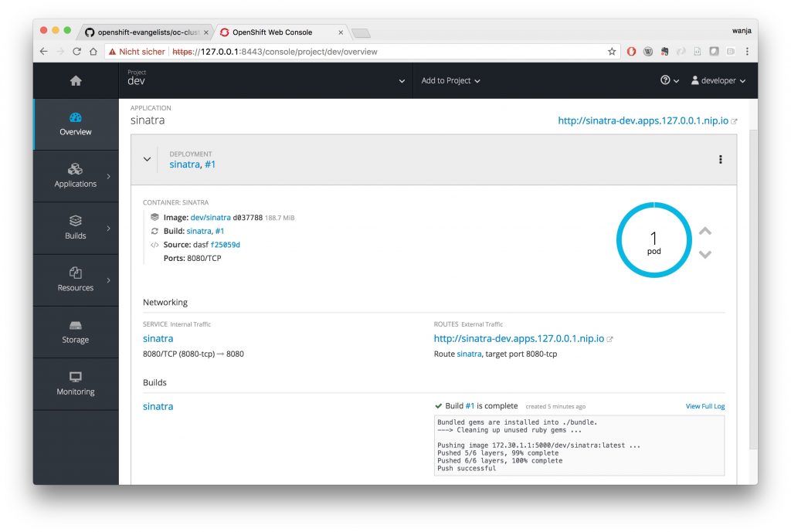Open the Chrome three-dot menu
This screenshot has height=532, width=791.
pyautogui.click(x=747, y=52)
